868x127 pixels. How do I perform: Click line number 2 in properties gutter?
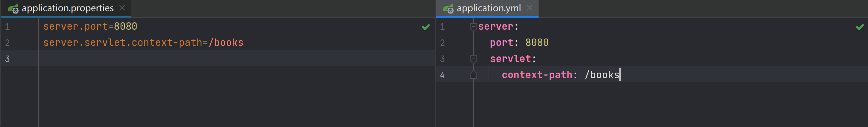click(x=7, y=43)
